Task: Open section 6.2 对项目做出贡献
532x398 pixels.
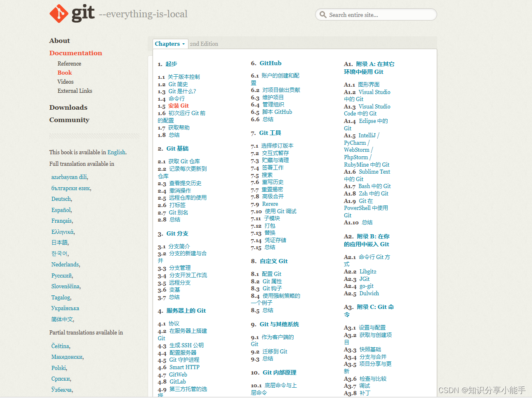Action: coord(281,90)
